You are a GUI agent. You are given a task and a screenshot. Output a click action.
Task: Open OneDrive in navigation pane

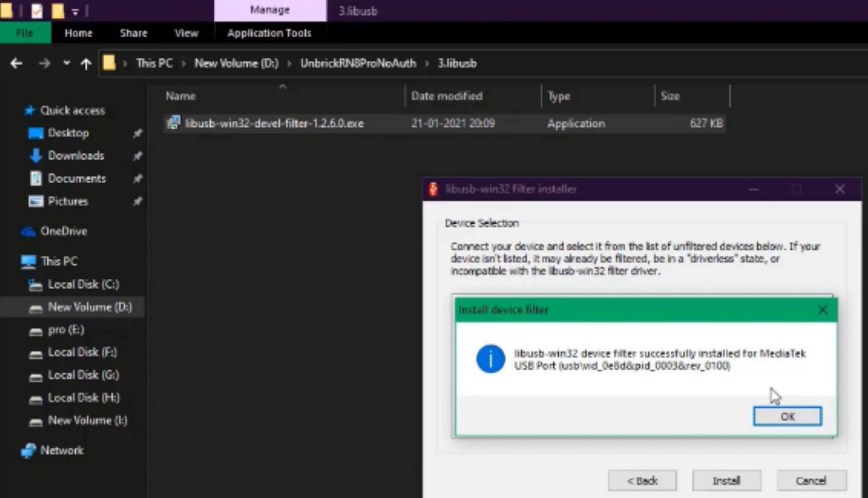[64, 231]
